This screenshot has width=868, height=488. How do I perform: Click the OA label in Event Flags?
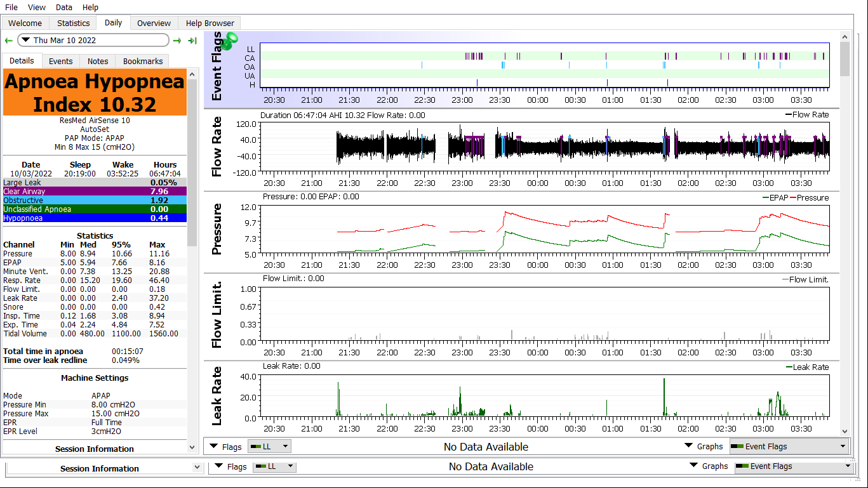coord(250,66)
